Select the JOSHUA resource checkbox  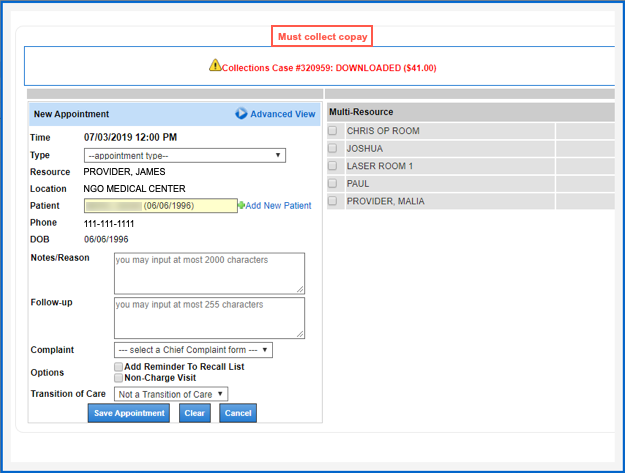pyautogui.click(x=333, y=148)
